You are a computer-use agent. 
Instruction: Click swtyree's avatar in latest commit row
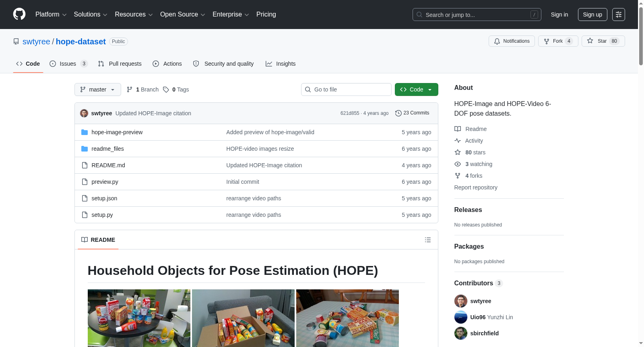click(x=84, y=113)
